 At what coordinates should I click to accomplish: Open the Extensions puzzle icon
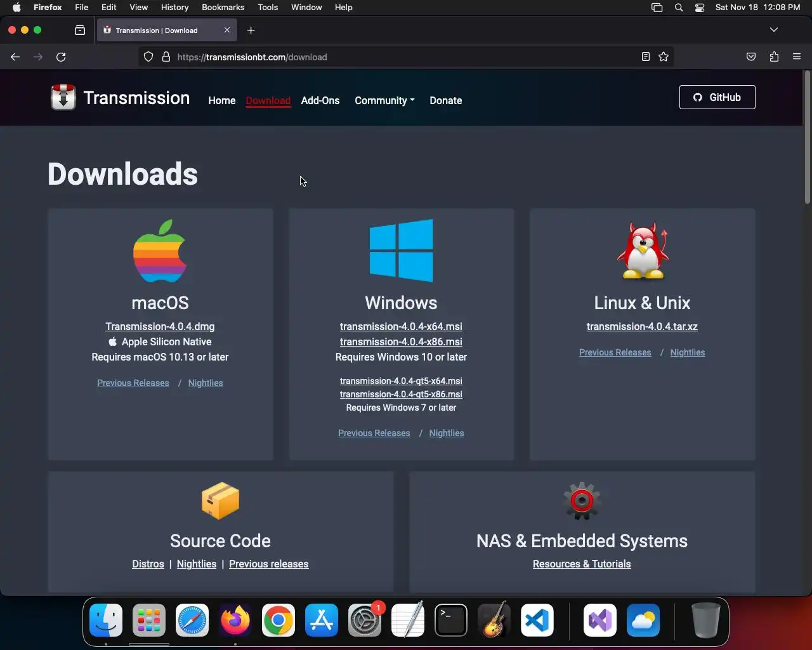(x=774, y=56)
